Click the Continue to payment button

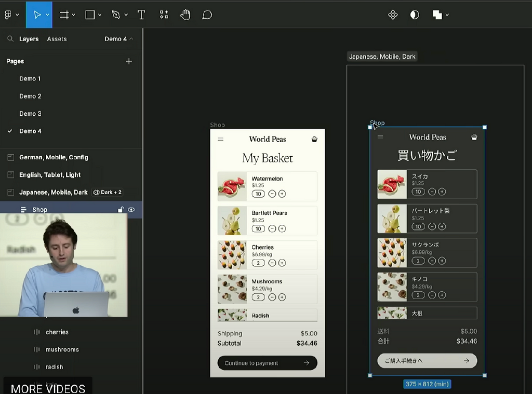tap(267, 363)
